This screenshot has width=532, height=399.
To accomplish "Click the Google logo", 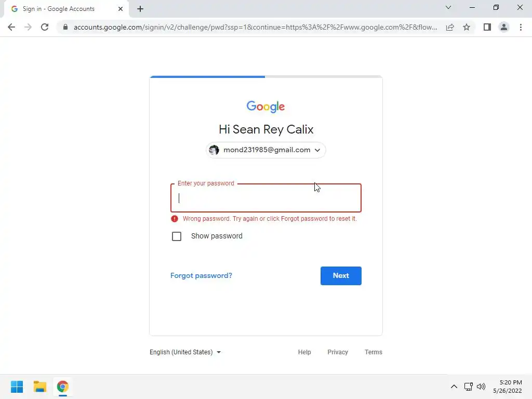I will pos(265,107).
